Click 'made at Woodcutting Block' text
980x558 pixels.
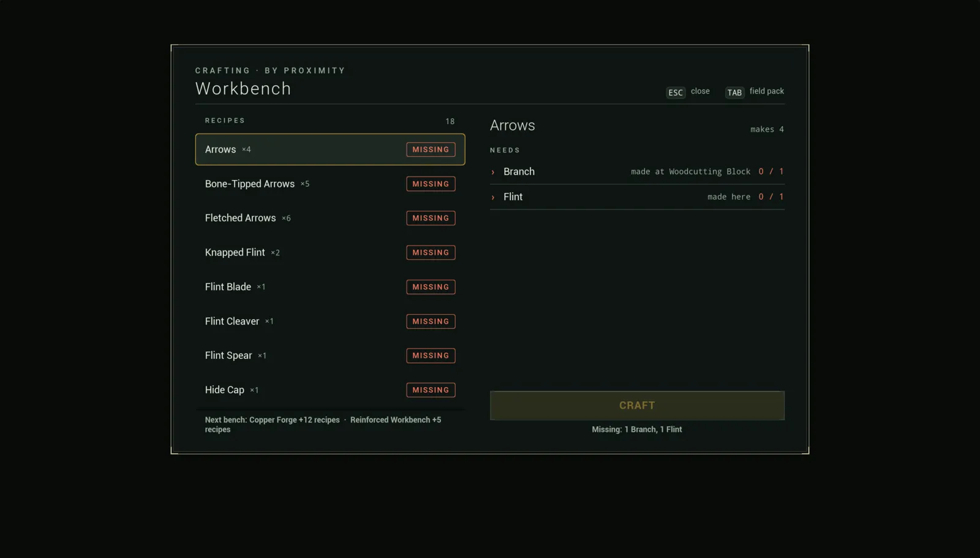691,172
